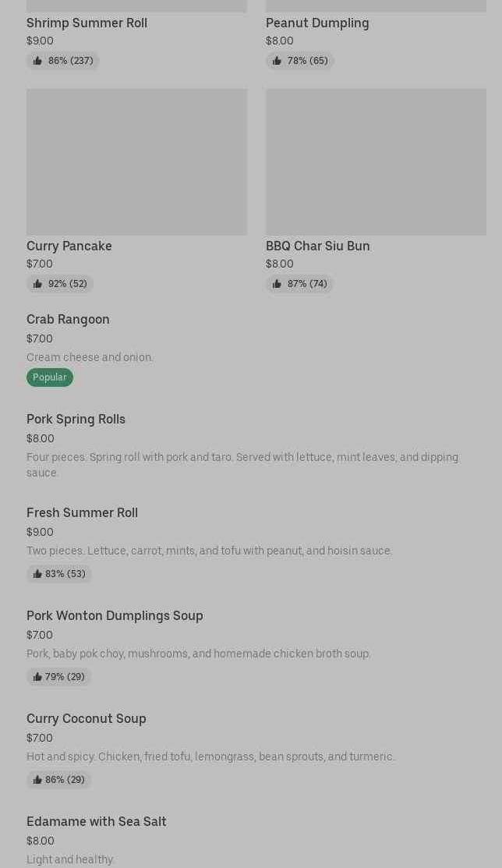Click Pork Spring Rolls description text
This screenshot has height=868, width=502.
click(242, 465)
